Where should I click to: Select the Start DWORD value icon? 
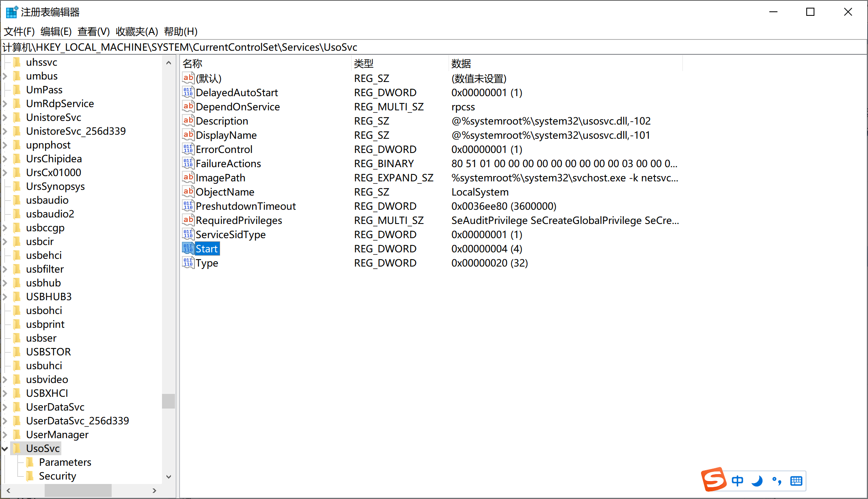pyautogui.click(x=188, y=248)
